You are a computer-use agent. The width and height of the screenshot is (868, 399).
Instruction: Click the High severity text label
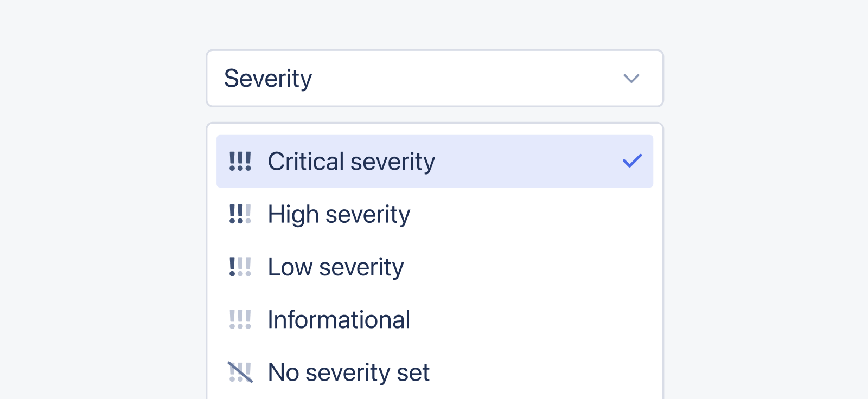tap(339, 215)
